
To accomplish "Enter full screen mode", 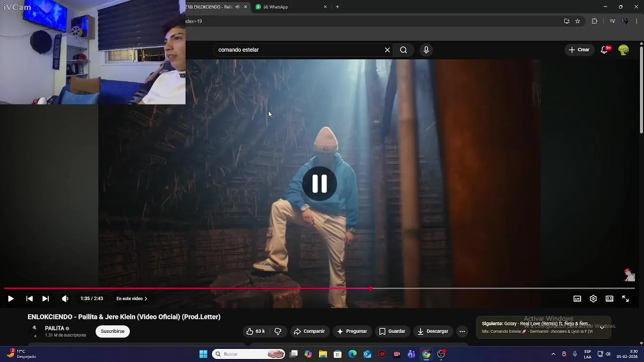I will click(x=625, y=299).
